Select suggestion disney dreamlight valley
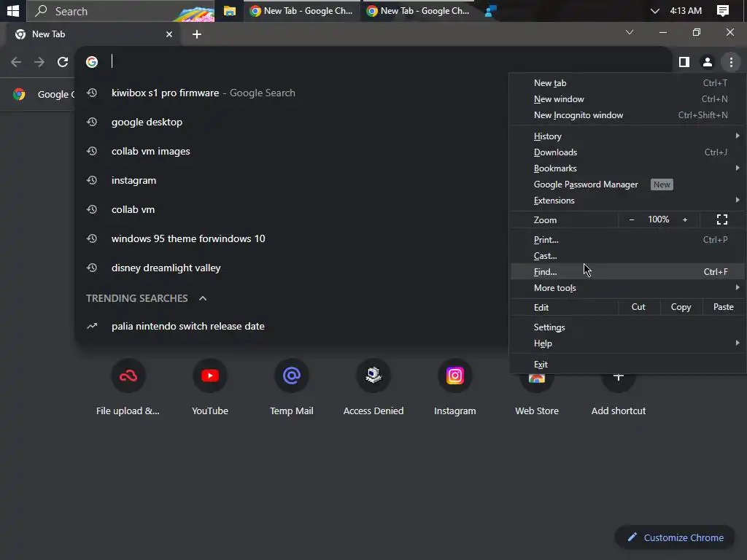 [292, 268]
